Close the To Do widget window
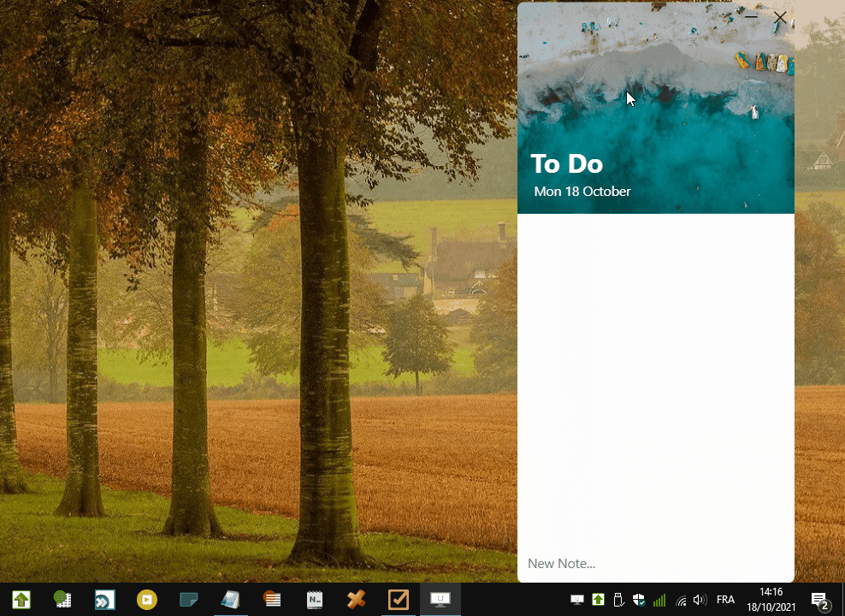This screenshot has width=845, height=616. 780,17
